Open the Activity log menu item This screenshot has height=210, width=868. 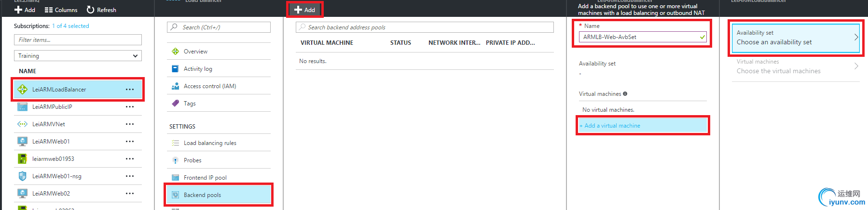tap(219, 69)
